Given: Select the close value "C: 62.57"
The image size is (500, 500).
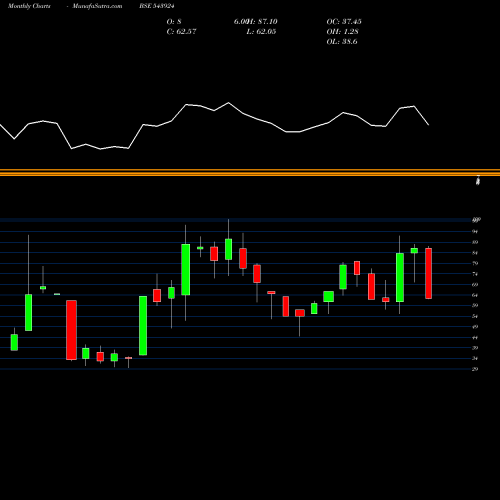Looking at the screenshot, I should (181, 32).
